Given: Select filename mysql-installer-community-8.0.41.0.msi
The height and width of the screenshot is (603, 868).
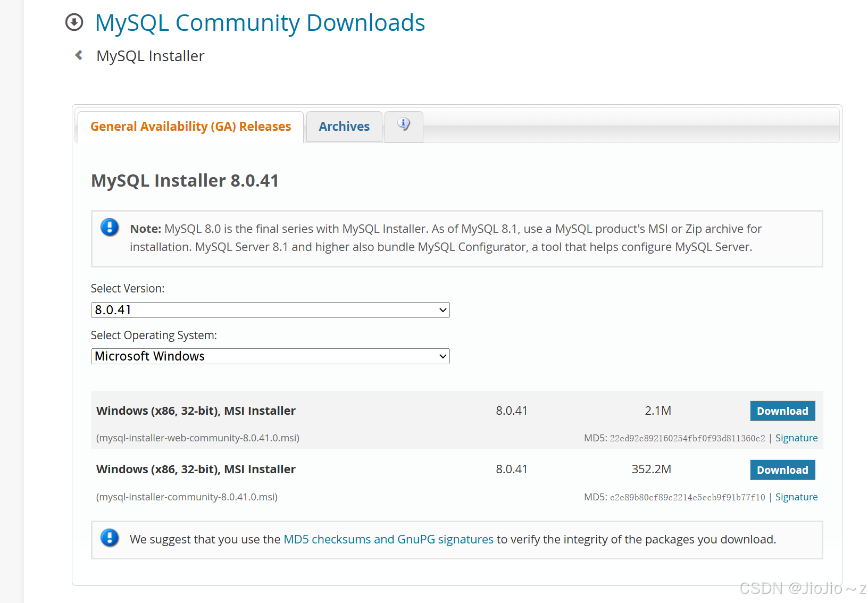Looking at the screenshot, I should point(187,497).
